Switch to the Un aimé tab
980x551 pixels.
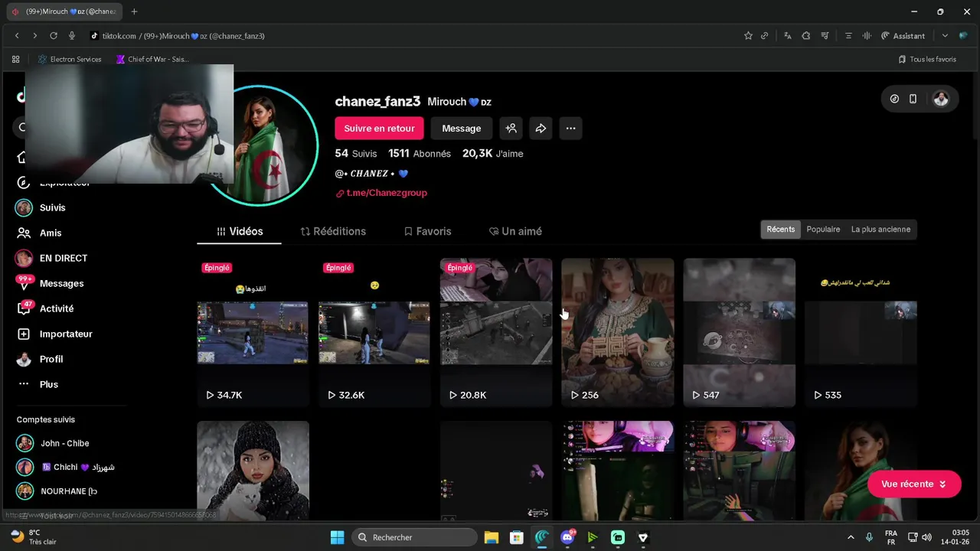[515, 231]
